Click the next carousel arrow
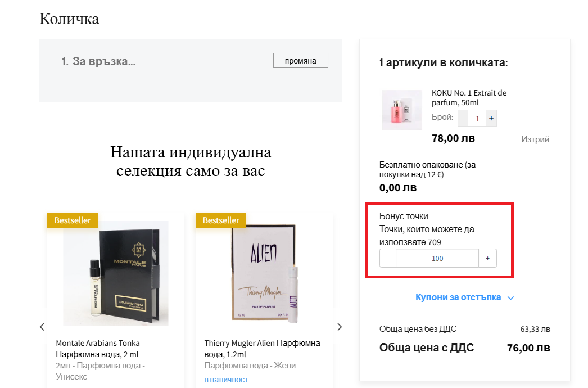Viewport: 588px width, 388px height. point(340,327)
